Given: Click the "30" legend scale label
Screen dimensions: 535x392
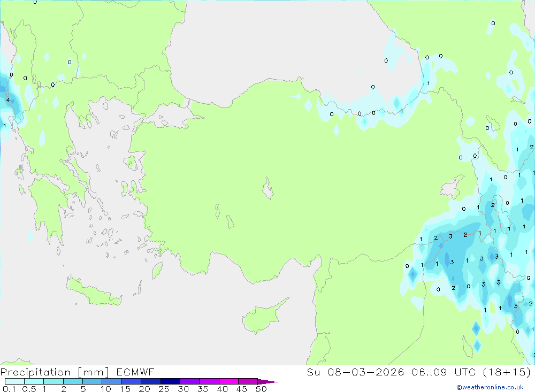Looking at the screenshot, I should point(183,389).
